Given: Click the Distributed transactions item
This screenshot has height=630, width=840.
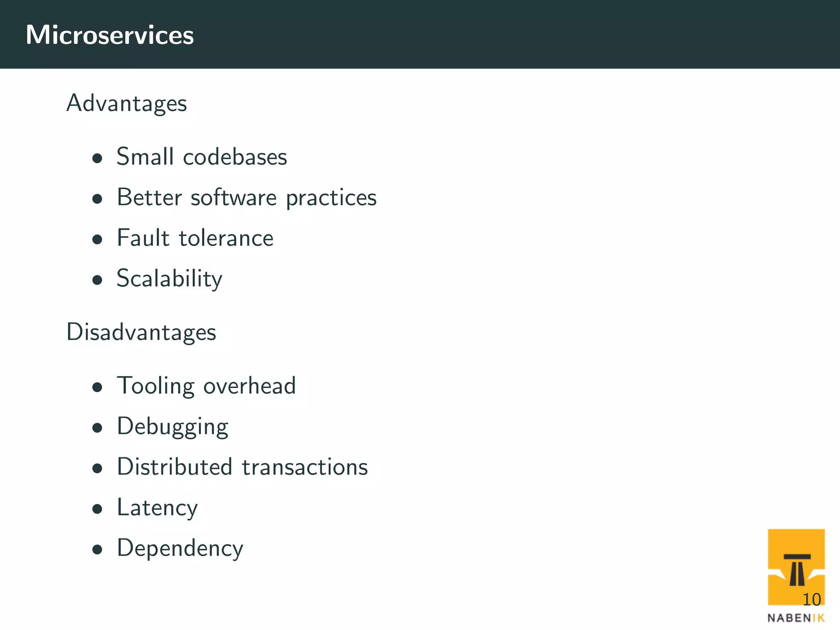Looking at the screenshot, I should click(x=242, y=466).
